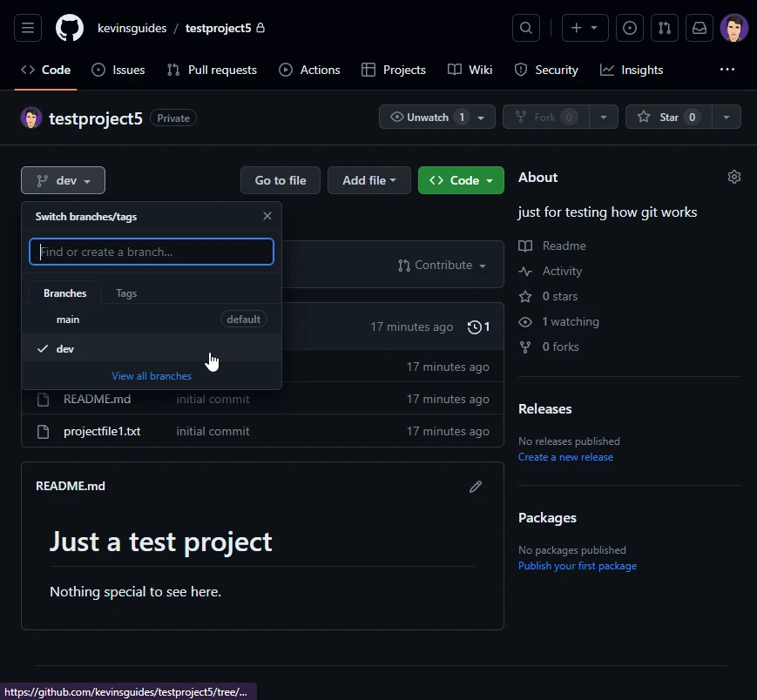Image resolution: width=757 pixels, height=700 pixels.
Task: Open README.md initial commit message
Action: click(213, 399)
